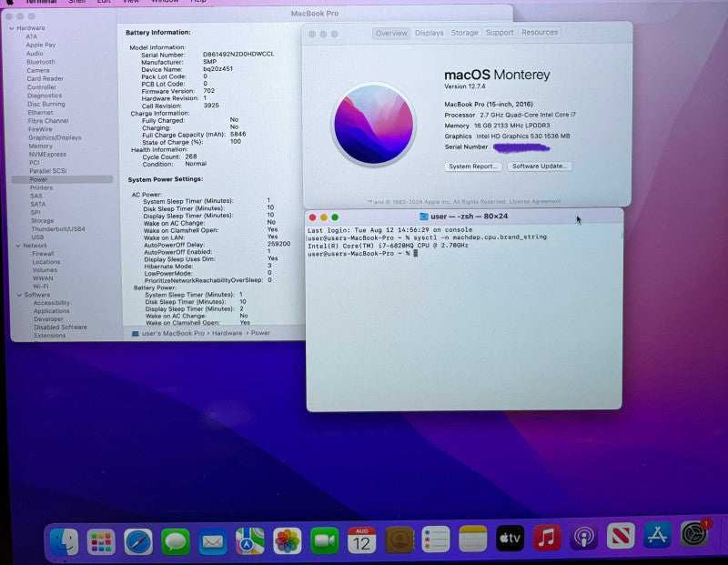Screen dimensions: 728x565
Task: Click the computer icon in System Report path bar
Action: 135,333
